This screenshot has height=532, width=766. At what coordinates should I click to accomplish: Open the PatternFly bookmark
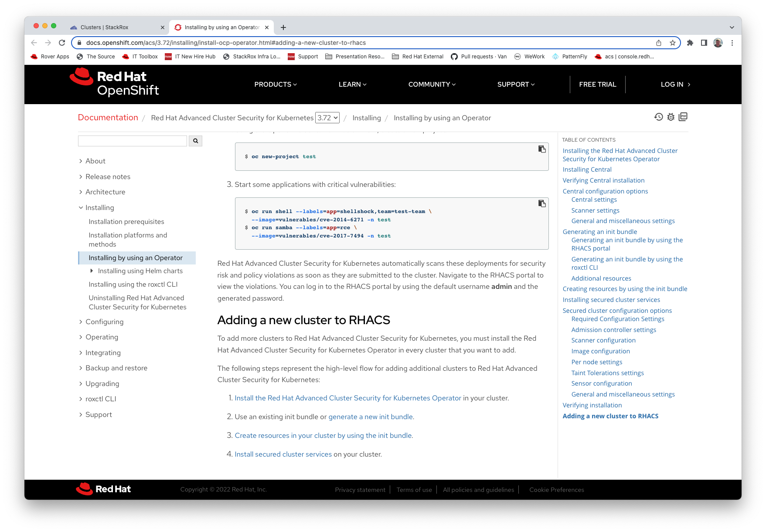tap(569, 57)
